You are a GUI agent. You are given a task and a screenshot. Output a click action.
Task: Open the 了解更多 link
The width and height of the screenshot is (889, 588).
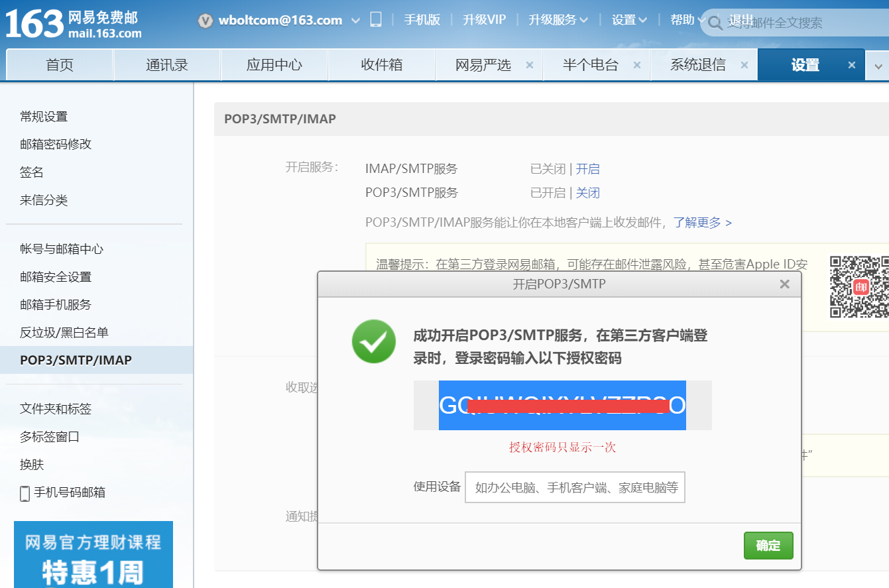click(x=698, y=223)
